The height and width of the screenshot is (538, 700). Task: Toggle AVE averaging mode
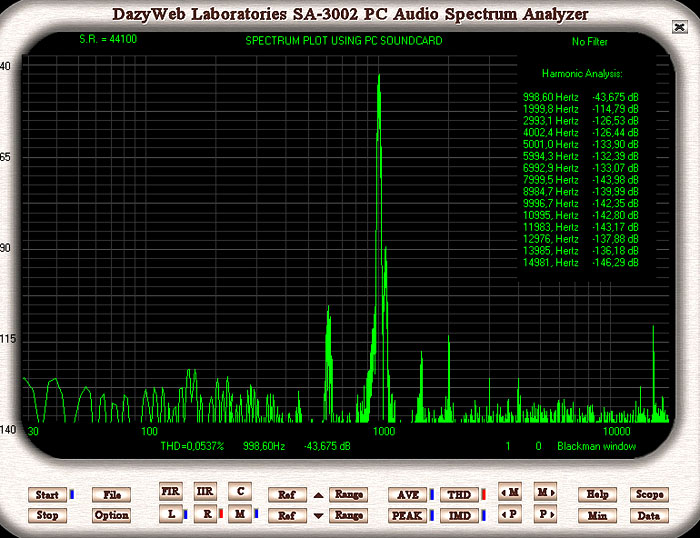coord(408,494)
